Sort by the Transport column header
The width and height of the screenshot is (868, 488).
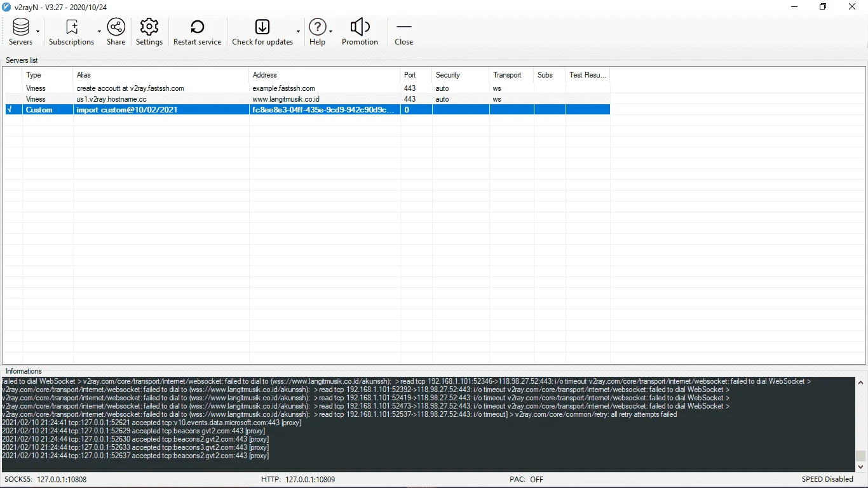pyautogui.click(x=512, y=75)
